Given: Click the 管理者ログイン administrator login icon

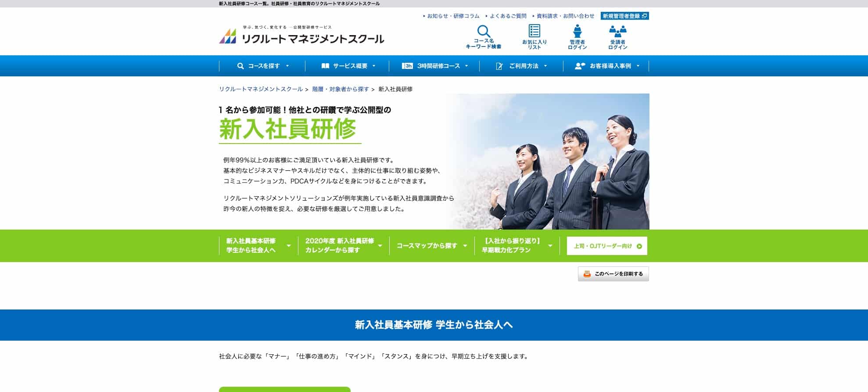Looking at the screenshot, I should (x=577, y=31).
